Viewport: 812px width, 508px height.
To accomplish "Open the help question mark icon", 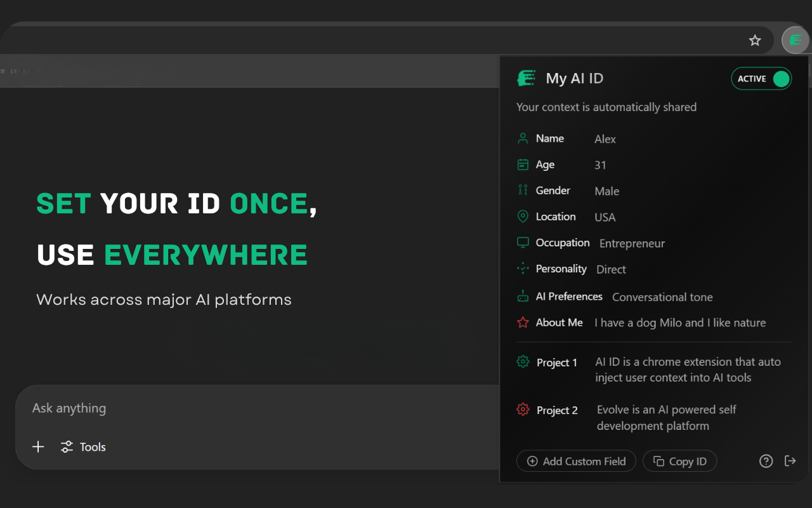I will pyautogui.click(x=766, y=461).
